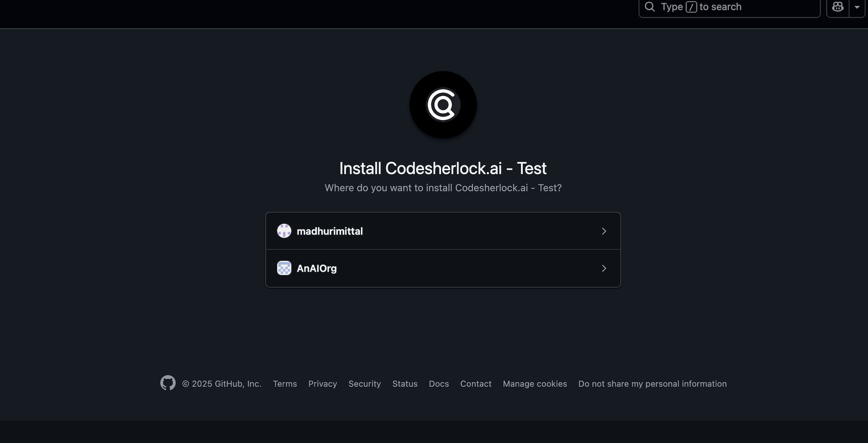Open the Contact page
This screenshot has width=868, height=443.
pyautogui.click(x=476, y=383)
